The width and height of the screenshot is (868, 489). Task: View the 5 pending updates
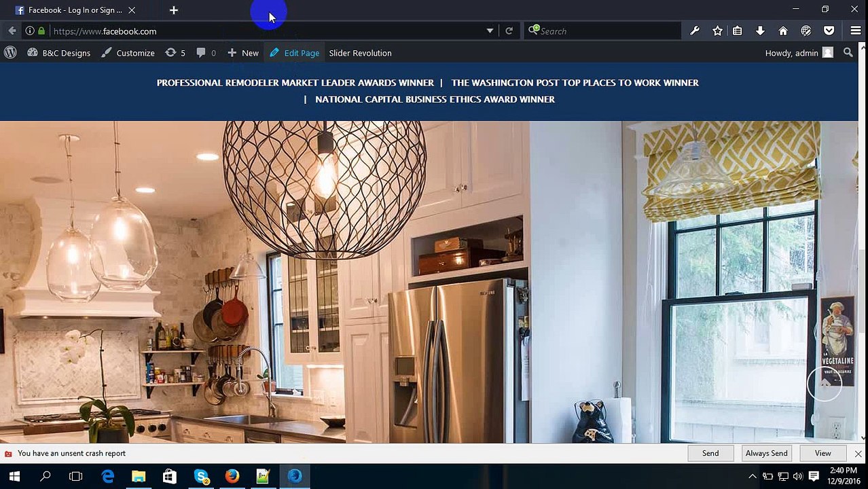tap(175, 52)
